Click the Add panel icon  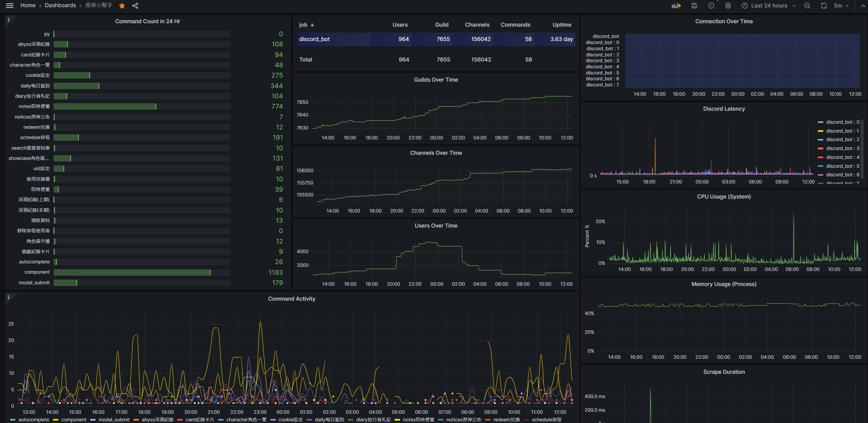676,6
